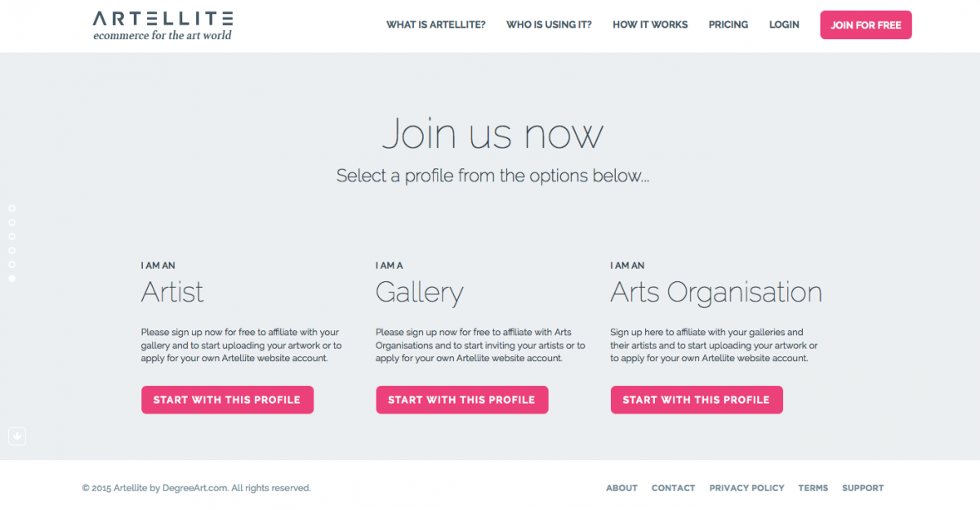
Task: Visit the Support footer link
Action: point(862,488)
